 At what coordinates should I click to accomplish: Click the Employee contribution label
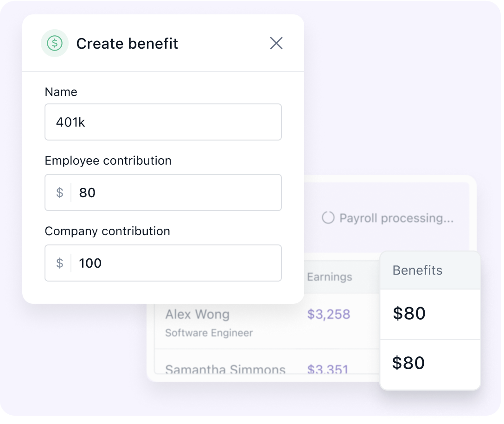tap(108, 161)
